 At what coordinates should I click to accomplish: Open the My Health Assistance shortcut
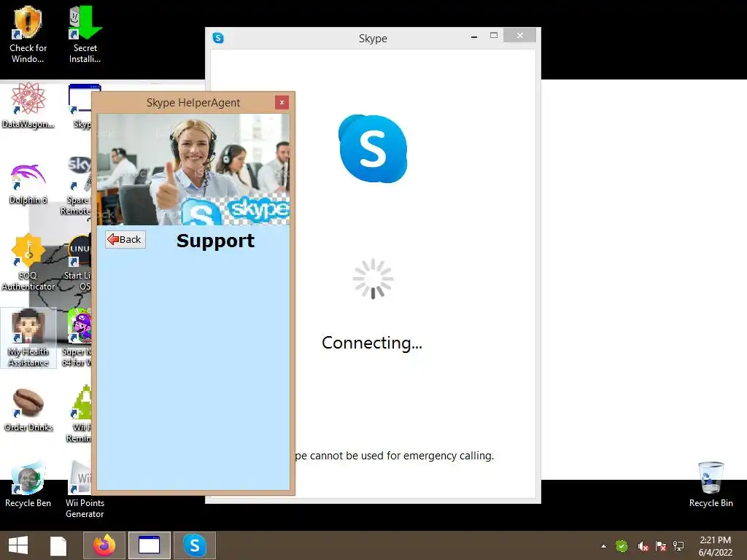coord(28,338)
